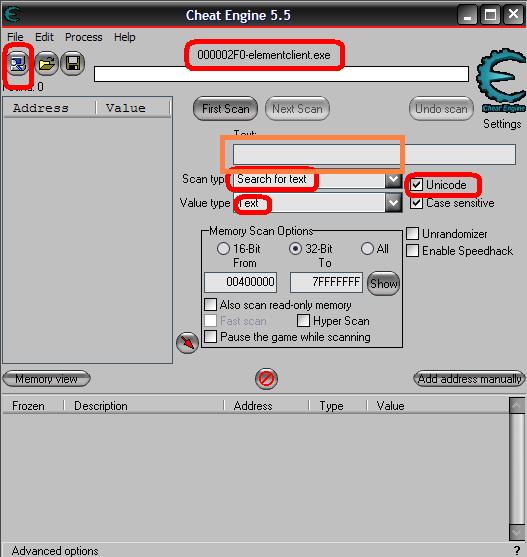Enable the Unrandomizer checkbox
527x557 pixels.
coord(412,234)
